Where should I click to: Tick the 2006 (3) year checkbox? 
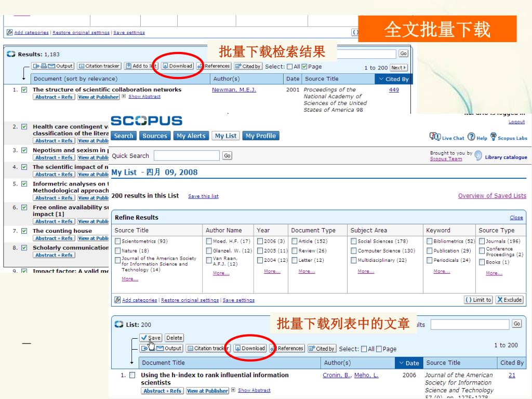click(260, 241)
